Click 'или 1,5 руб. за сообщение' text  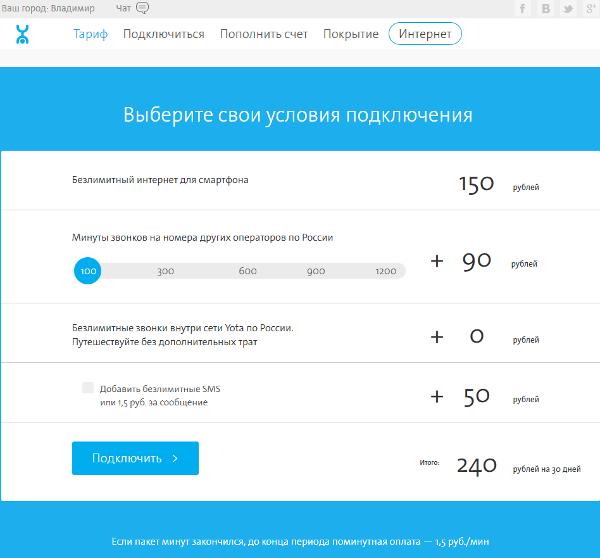tap(154, 403)
